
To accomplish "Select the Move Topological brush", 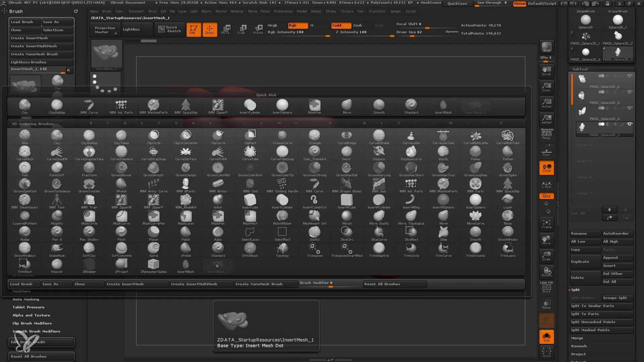I will point(411,218).
